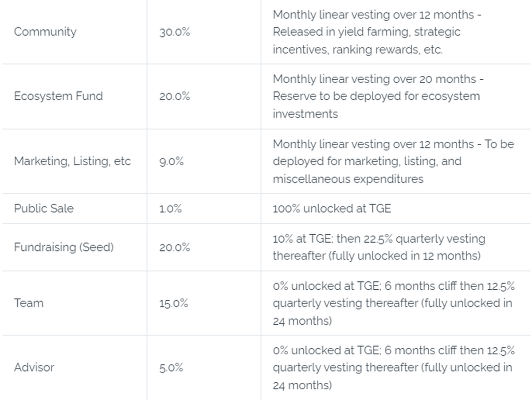Viewport: 532px width, 400px height.
Task: Click the 9.0% marketing allocation value
Action: 171,161
